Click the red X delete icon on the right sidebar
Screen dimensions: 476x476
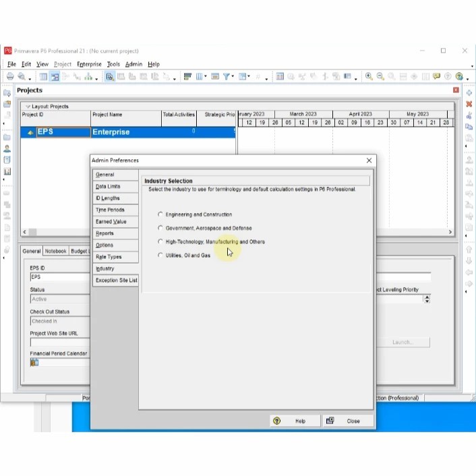[x=469, y=104]
